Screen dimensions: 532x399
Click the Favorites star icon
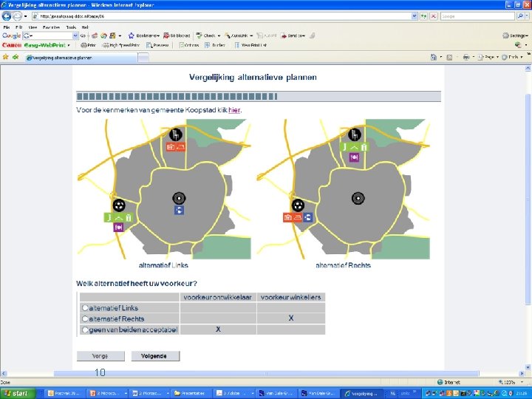[x=5, y=57]
